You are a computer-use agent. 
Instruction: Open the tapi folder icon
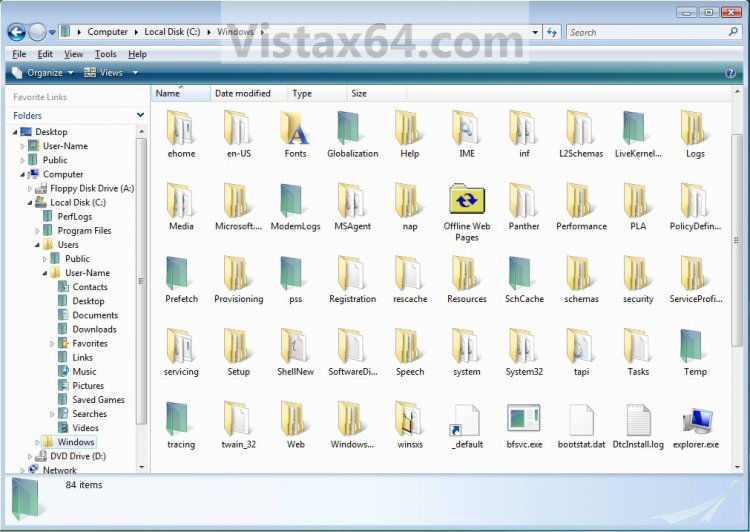pos(580,346)
